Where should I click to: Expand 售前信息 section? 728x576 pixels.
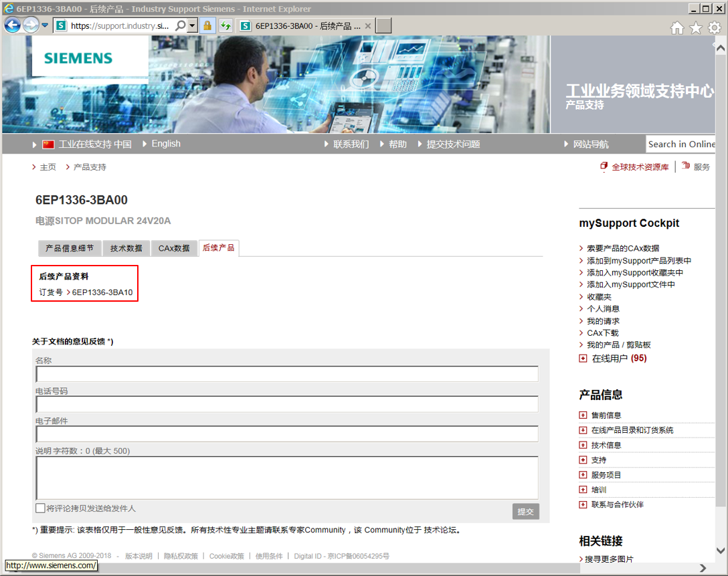pyautogui.click(x=583, y=415)
